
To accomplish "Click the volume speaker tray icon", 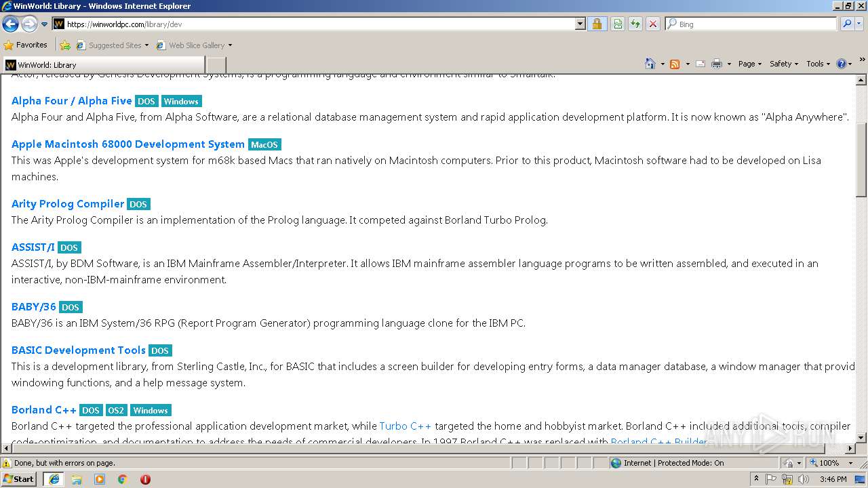I will [x=803, y=479].
